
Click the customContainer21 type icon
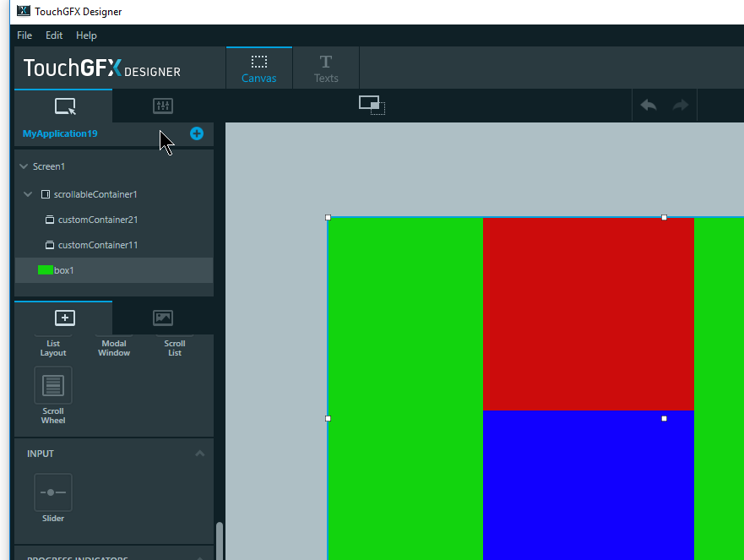49,220
